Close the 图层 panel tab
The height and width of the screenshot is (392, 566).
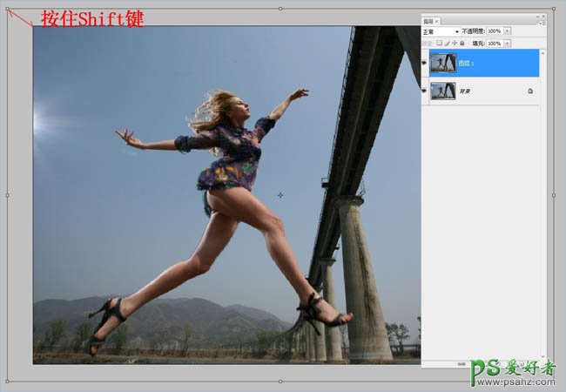click(x=437, y=20)
